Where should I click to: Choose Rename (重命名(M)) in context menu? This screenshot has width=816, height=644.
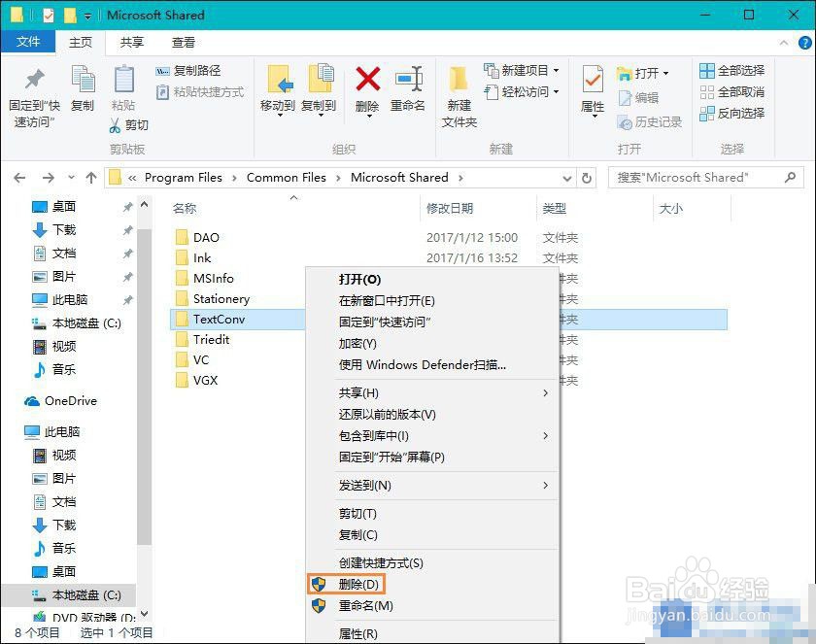tap(432, 605)
